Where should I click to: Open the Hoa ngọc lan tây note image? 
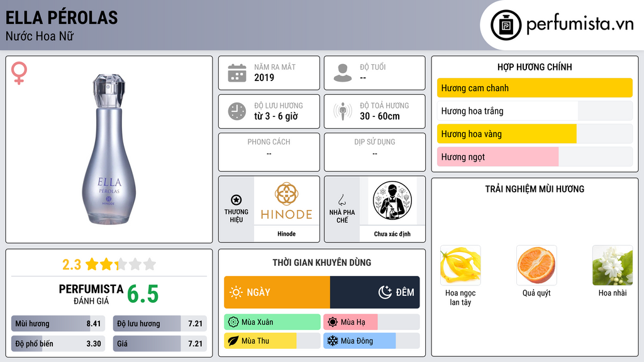click(460, 265)
